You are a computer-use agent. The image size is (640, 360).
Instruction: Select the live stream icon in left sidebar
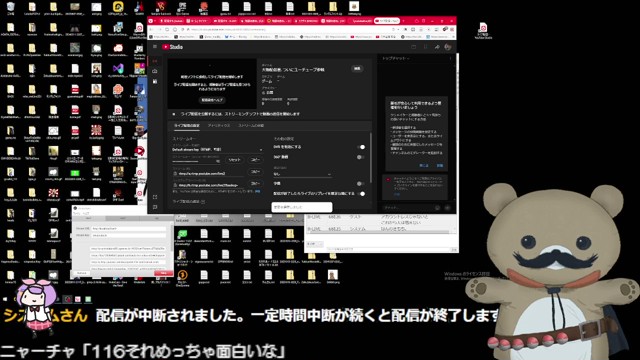(x=155, y=61)
